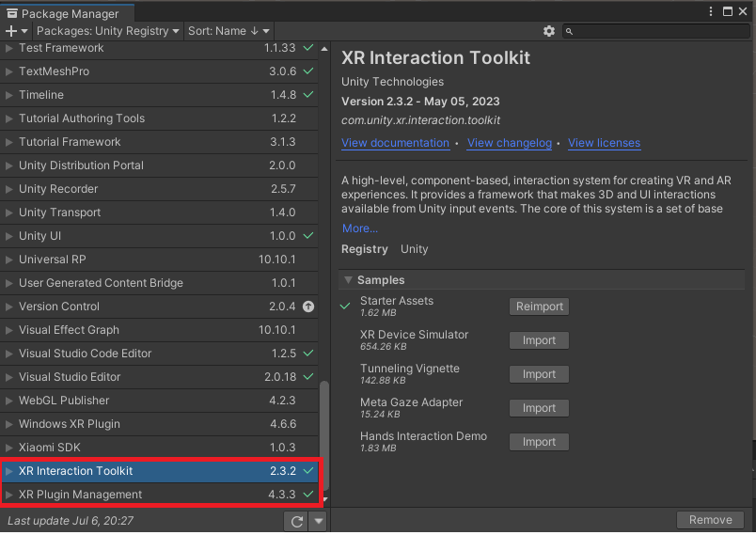Expand the Unity Recorder package versions
Viewport: 756px width, 535px height.
click(8, 189)
